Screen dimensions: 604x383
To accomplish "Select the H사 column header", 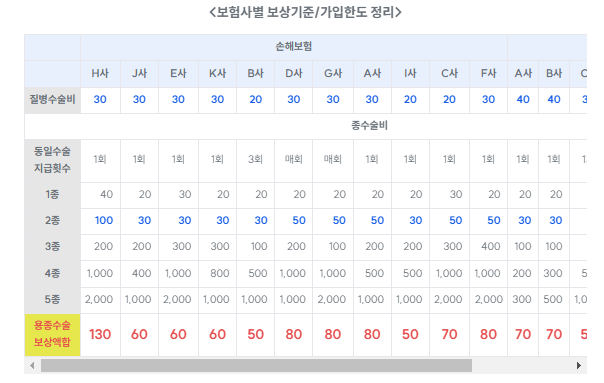I will [100, 73].
